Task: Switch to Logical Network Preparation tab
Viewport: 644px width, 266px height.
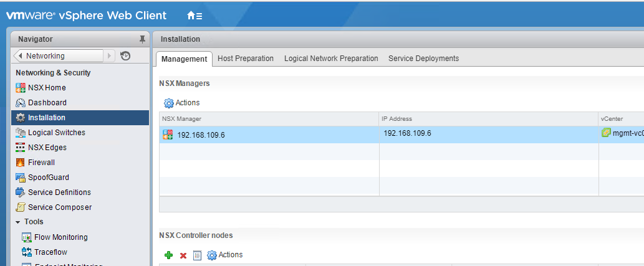Action: (331, 59)
